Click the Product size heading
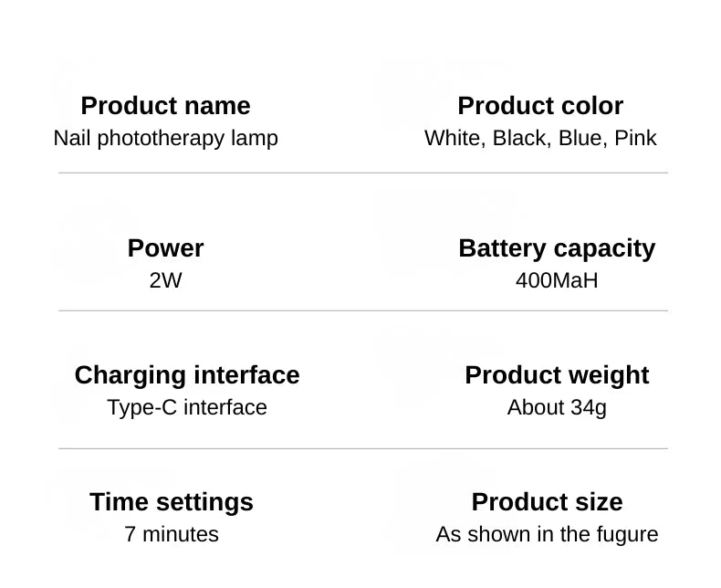The image size is (721, 588). point(547,502)
